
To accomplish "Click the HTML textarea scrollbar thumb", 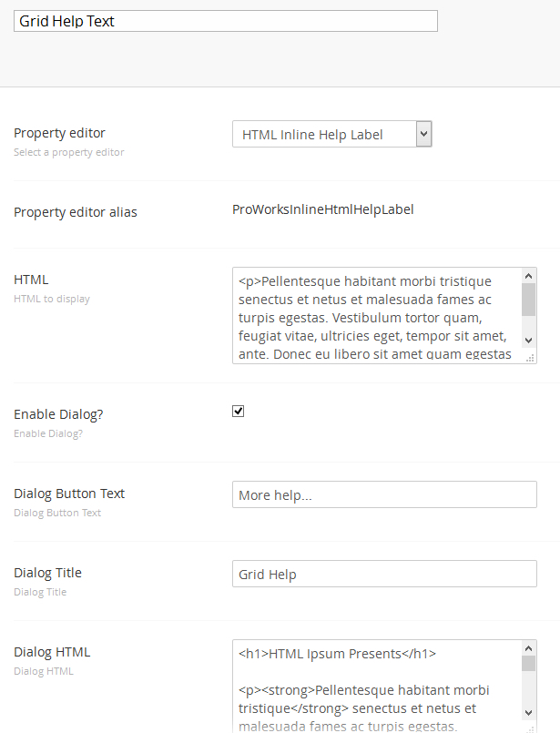I will pyautogui.click(x=529, y=300).
